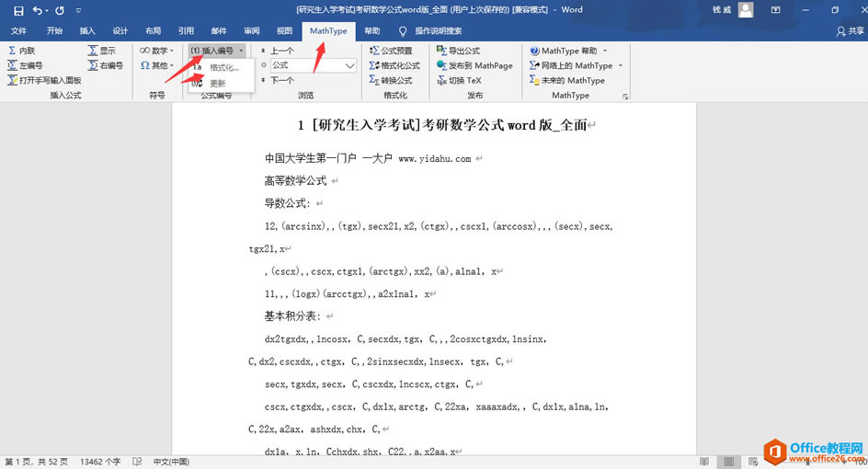Screen dimensions: 868x469
Task: Click 导出公式 export equations
Action: 458,51
